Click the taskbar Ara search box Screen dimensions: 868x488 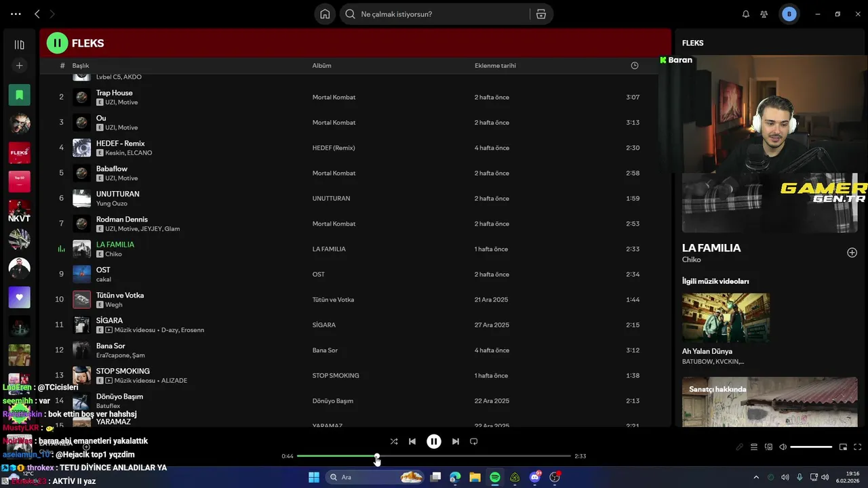pos(374,477)
